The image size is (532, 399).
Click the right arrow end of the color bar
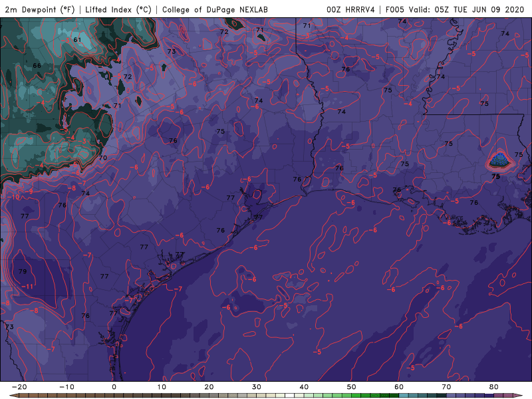518,396
